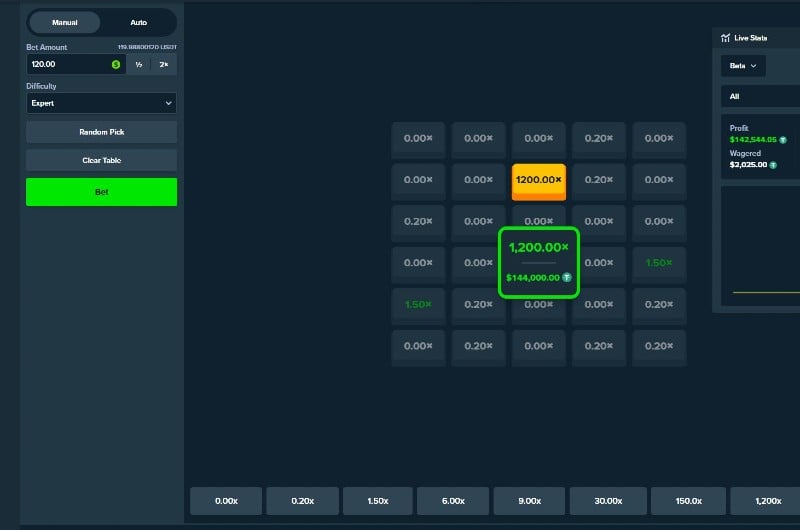Switch to Manual betting mode

click(x=65, y=22)
